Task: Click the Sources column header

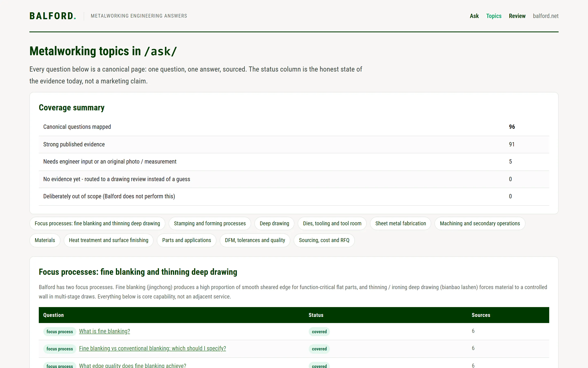Action: [x=481, y=315]
